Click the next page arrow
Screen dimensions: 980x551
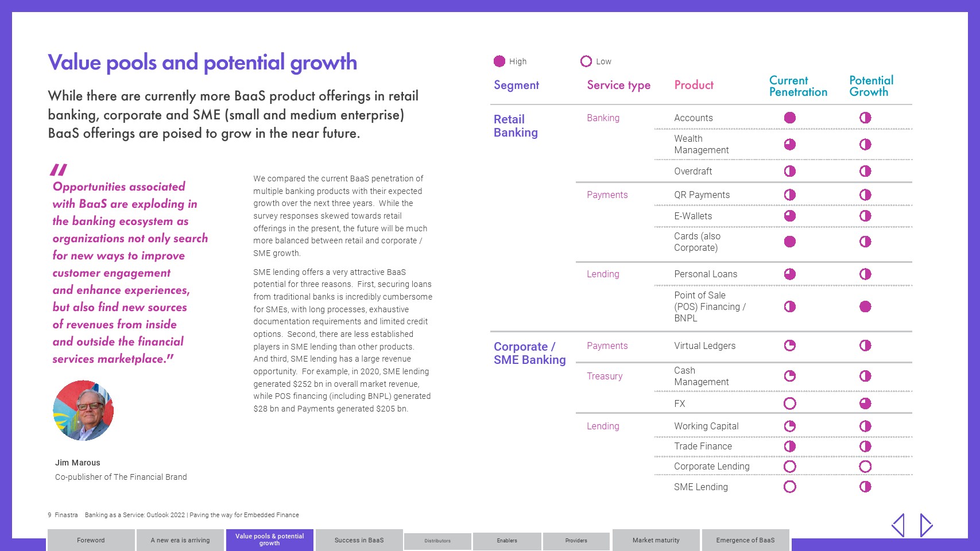coord(926,525)
